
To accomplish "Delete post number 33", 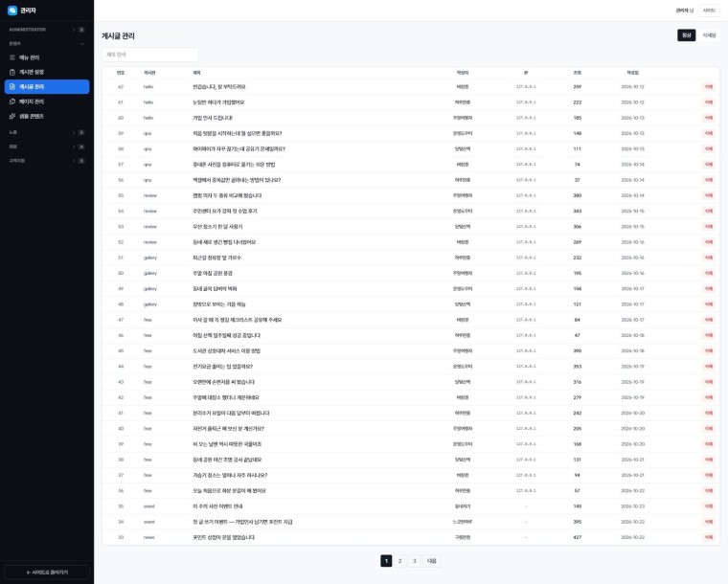I will click(x=709, y=538).
